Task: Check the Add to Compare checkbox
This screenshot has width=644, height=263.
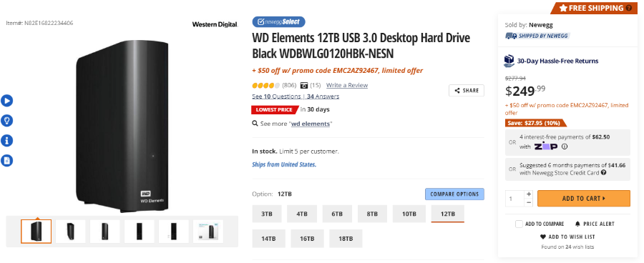Action: point(519,224)
